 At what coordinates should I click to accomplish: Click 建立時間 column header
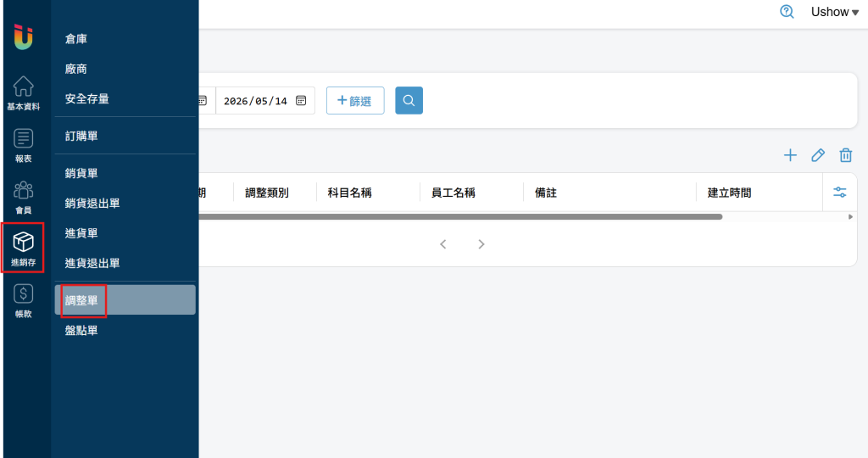coord(729,193)
